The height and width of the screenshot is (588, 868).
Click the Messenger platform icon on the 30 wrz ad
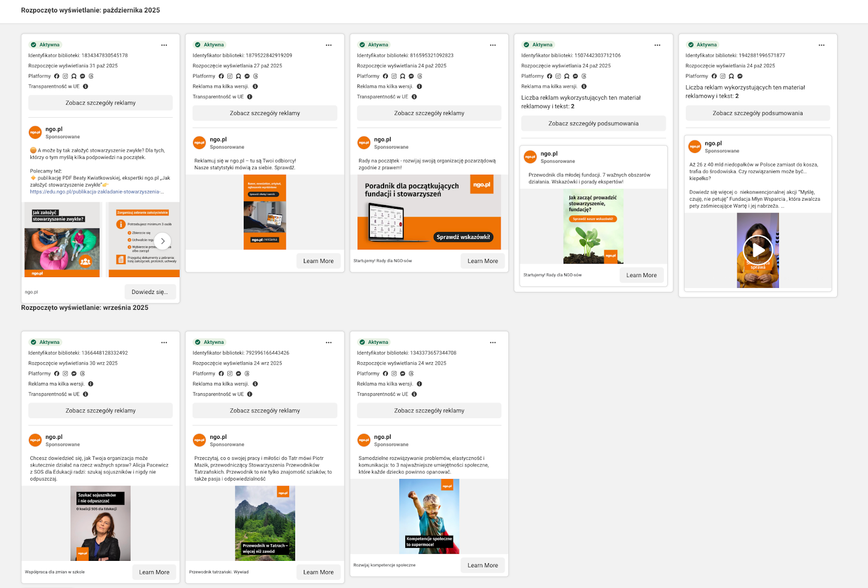click(x=74, y=374)
